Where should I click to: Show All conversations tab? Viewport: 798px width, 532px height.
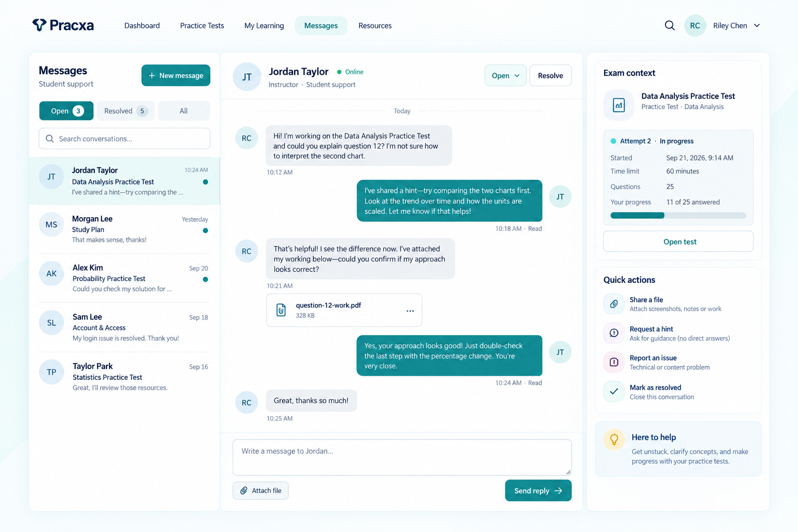(184, 111)
